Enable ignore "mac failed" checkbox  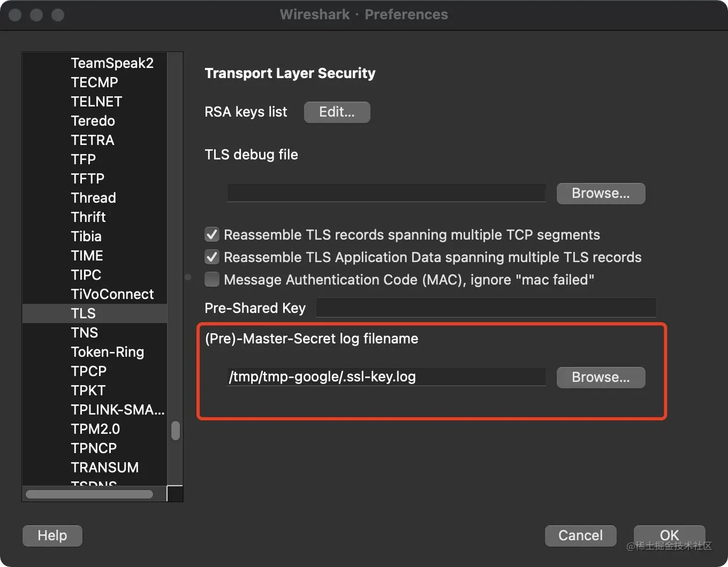coord(212,280)
